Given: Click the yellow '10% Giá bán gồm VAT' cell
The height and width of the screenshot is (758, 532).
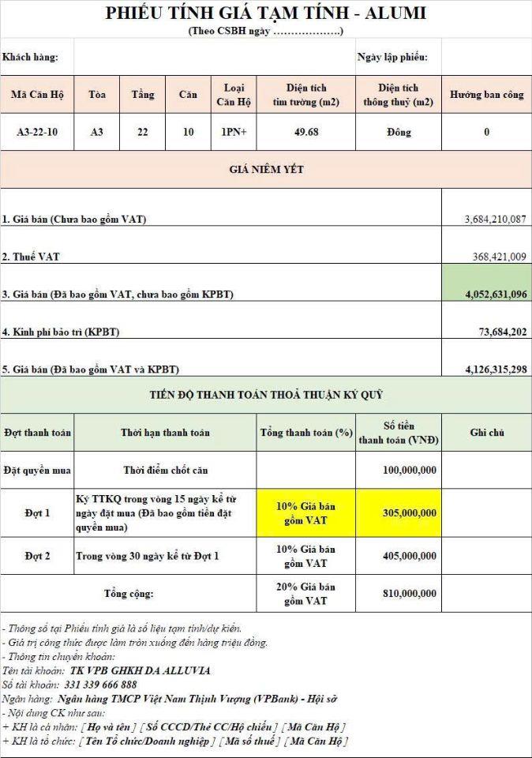Looking at the screenshot, I should pyautogui.click(x=306, y=513).
